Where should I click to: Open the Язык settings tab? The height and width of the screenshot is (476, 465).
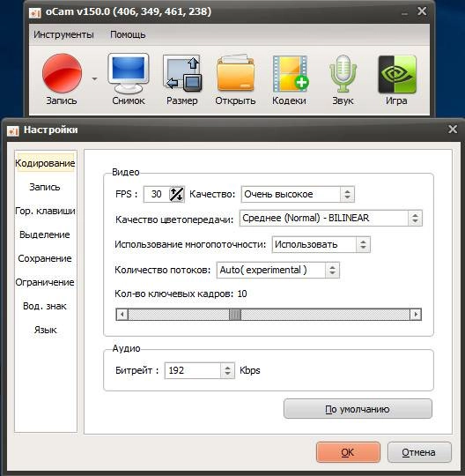tap(45, 330)
